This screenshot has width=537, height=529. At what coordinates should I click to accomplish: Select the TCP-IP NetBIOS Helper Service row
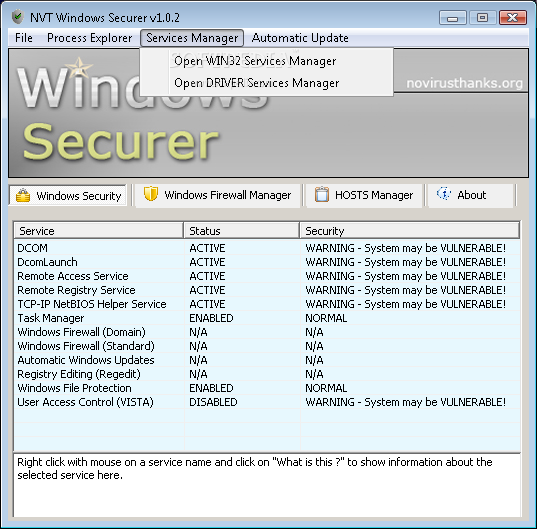click(x=267, y=304)
